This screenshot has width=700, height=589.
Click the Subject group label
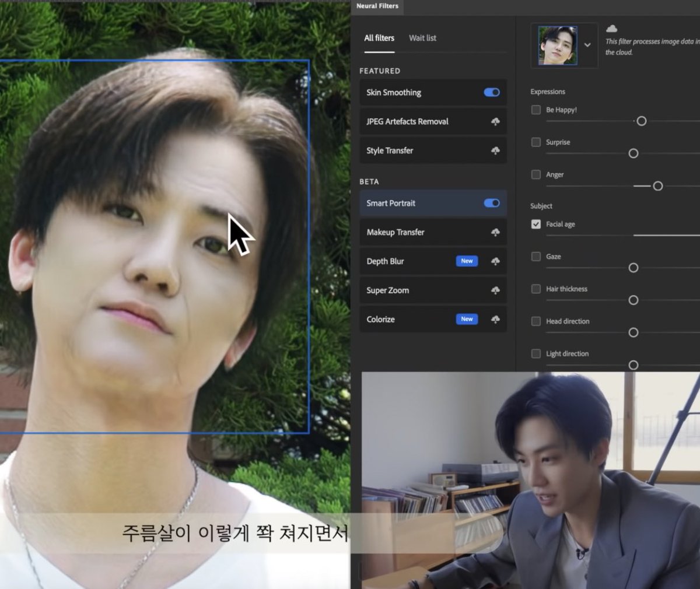[541, 206]
